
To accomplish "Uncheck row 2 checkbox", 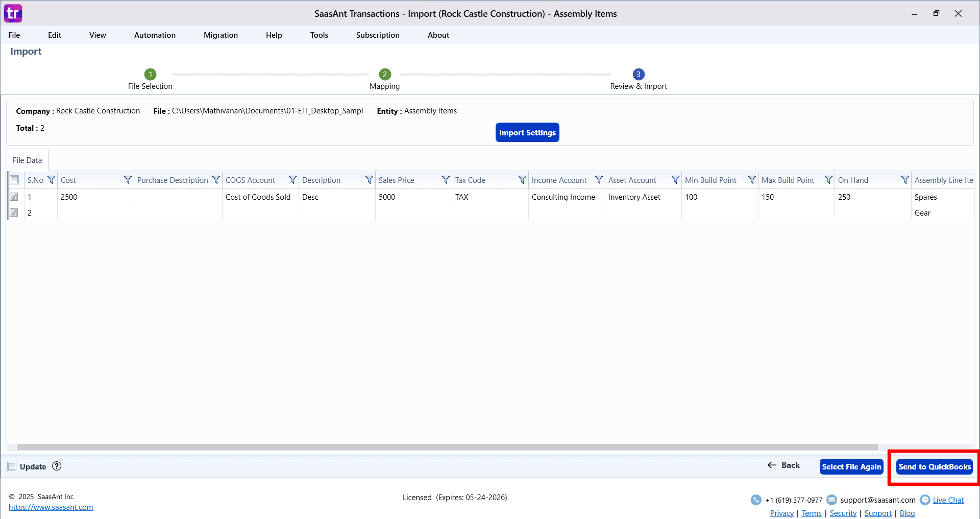I will click(14, 213).
